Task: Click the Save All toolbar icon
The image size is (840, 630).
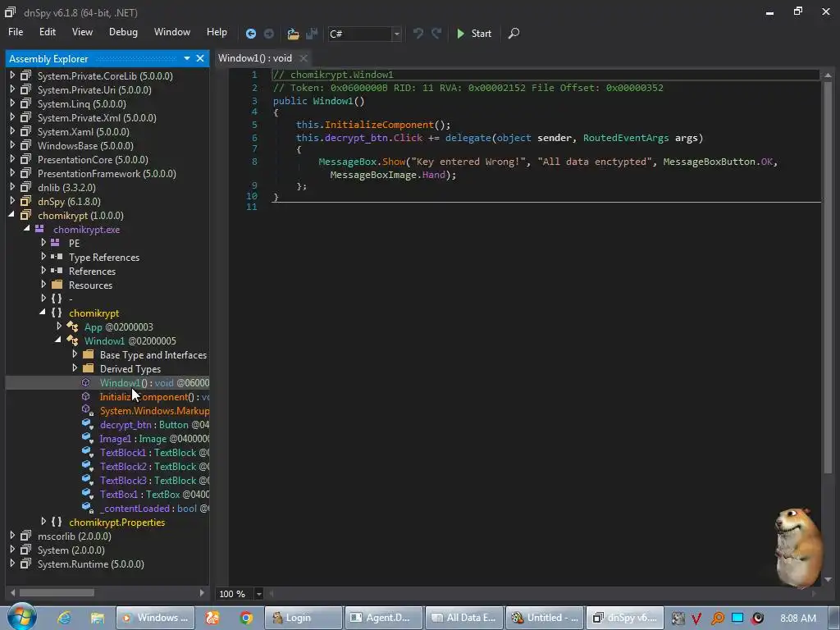Action: click(312, 34)
